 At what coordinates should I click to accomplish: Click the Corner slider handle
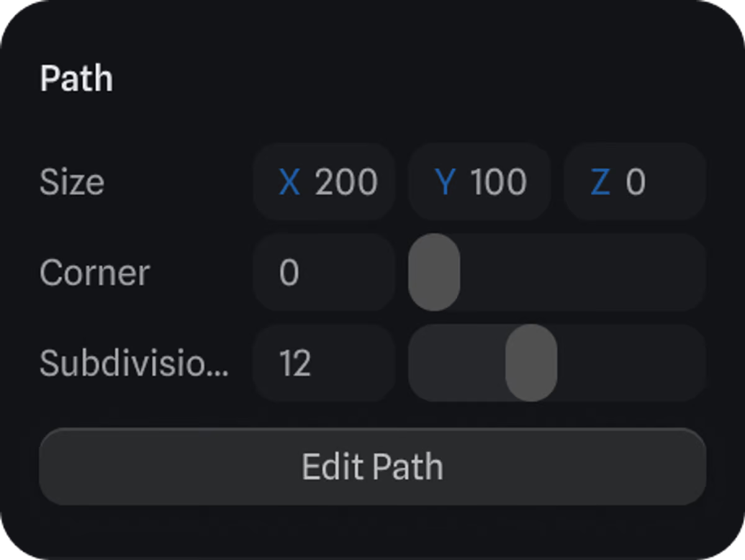pyautogui.click(x=434, y=273)
